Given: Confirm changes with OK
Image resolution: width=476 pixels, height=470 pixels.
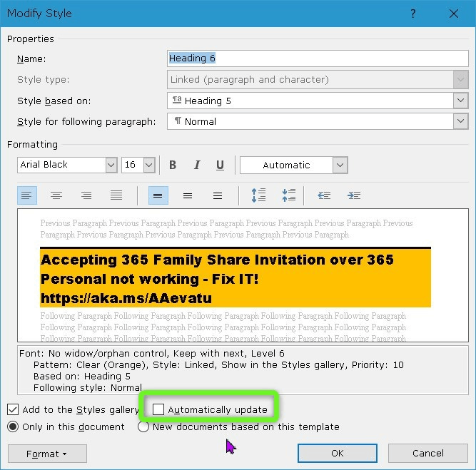Looking at the screenshot, I should click(x=338, y=453).
